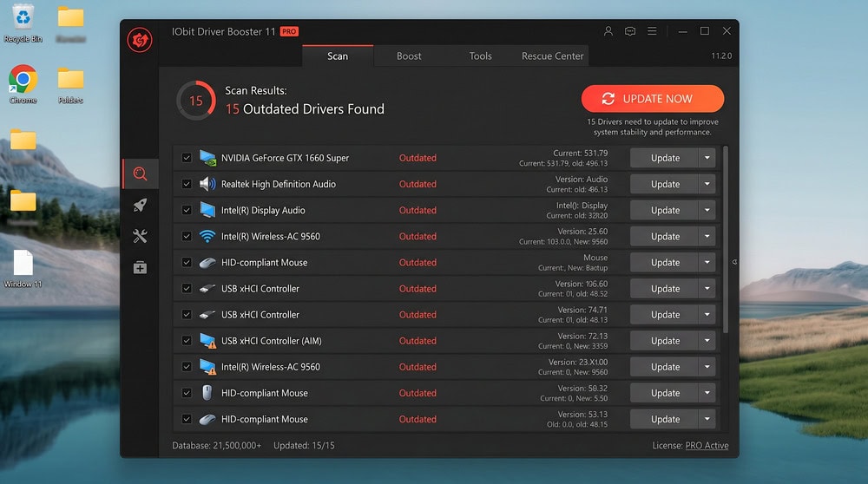
Task: Click the warning monitor icon for USB xHCI (AIM)
Action: coord(207,341)
